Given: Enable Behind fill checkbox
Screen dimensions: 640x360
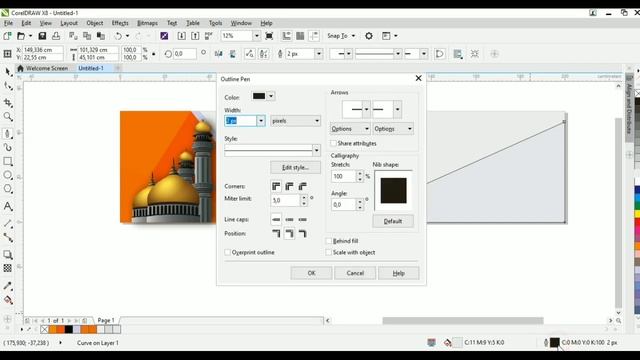Looking at the screenshot, I should 328,241.
